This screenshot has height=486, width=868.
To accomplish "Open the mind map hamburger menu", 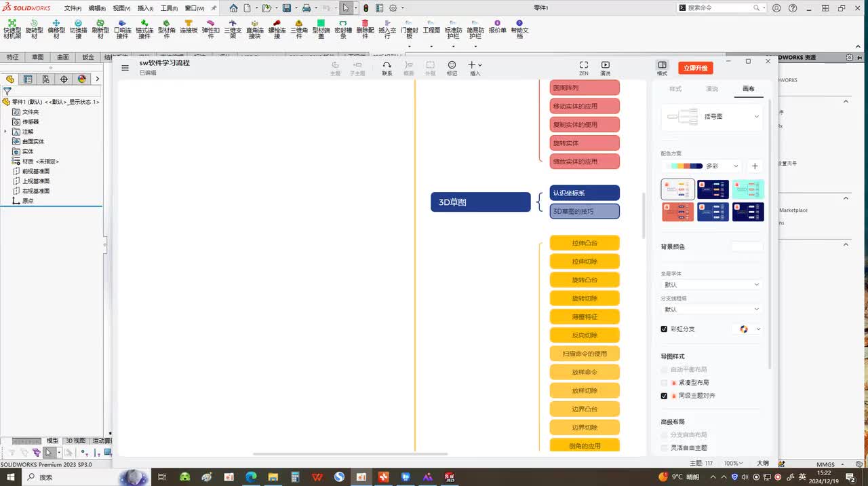I will [125, 68].
